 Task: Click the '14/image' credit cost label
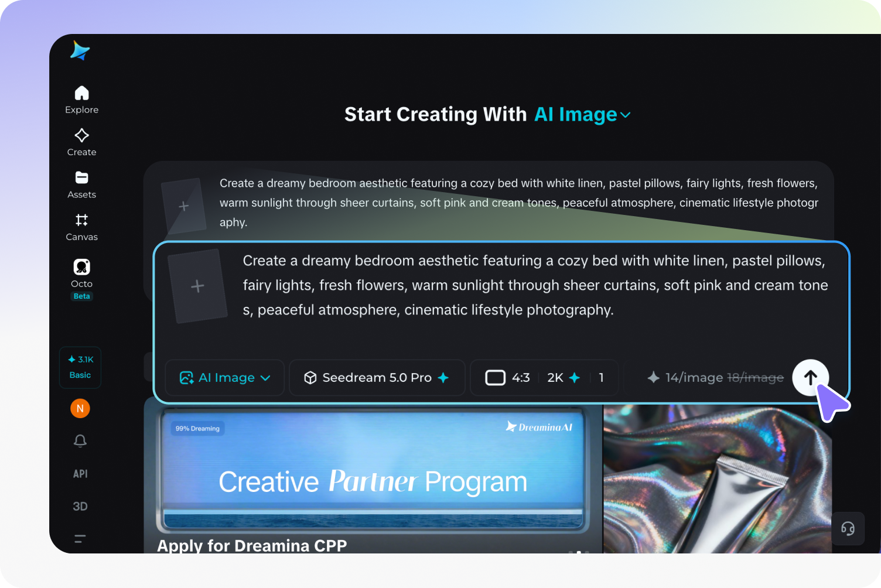[694, 378]
